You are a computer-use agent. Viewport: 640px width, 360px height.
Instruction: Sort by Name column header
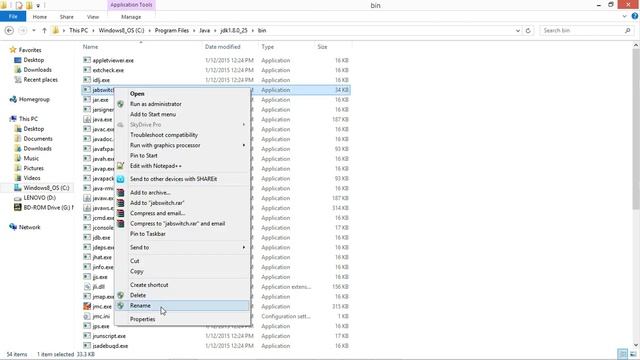pyautogui.click(x=141, y=47)
